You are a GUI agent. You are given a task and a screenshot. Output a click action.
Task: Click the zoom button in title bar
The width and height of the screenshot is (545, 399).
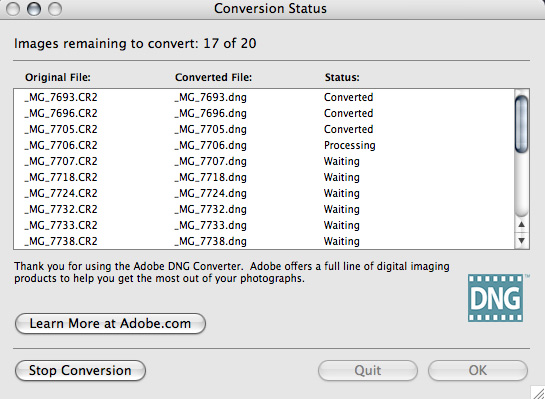click(x=55, y=9)
